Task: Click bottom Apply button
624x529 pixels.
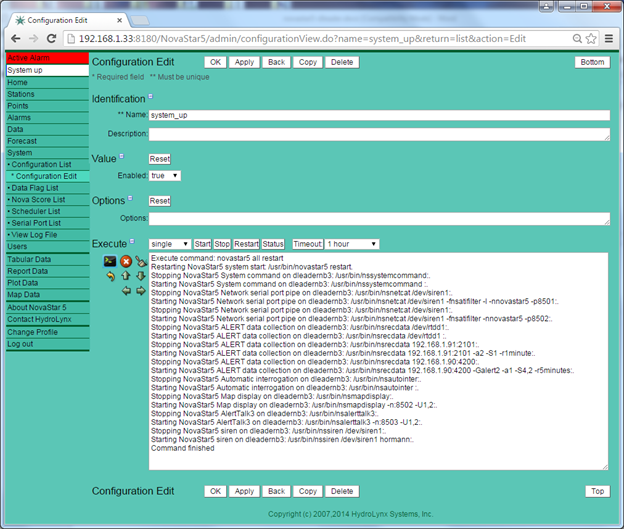Action: (244, 491)
